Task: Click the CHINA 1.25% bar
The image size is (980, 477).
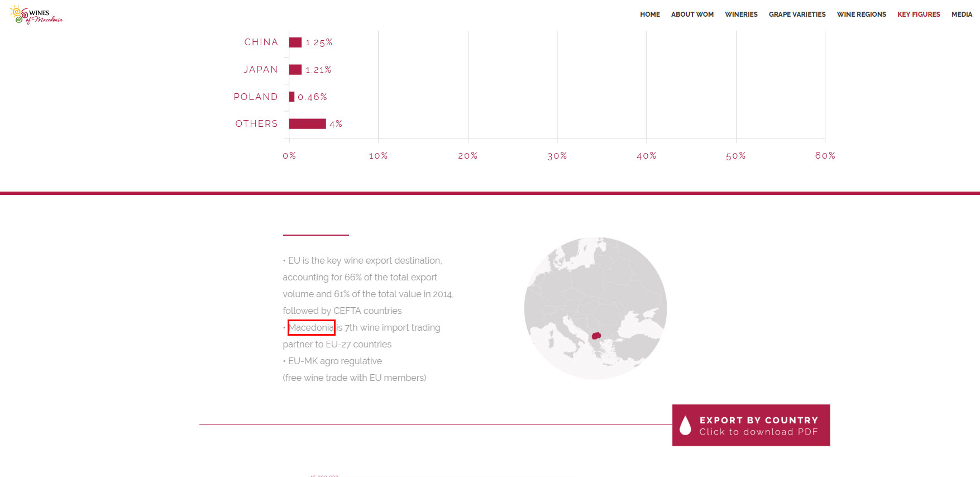Action: point(295,42)
